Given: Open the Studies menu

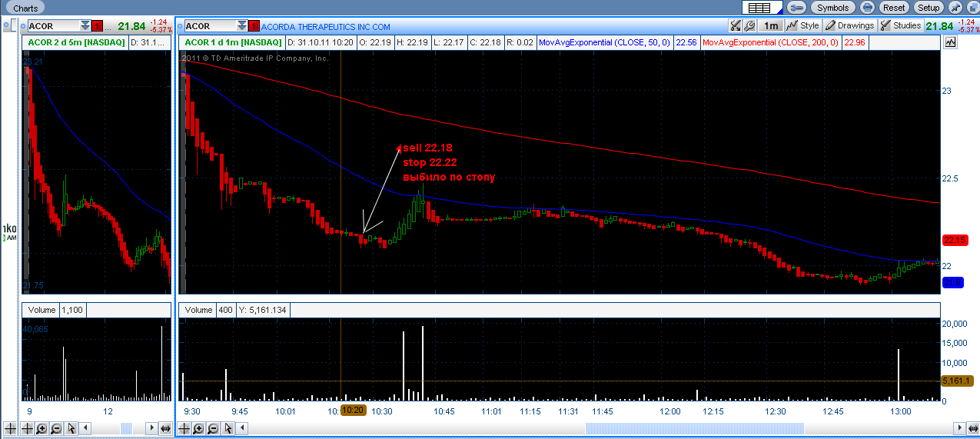Looking at the screenshot, I should tap(901, 26).
